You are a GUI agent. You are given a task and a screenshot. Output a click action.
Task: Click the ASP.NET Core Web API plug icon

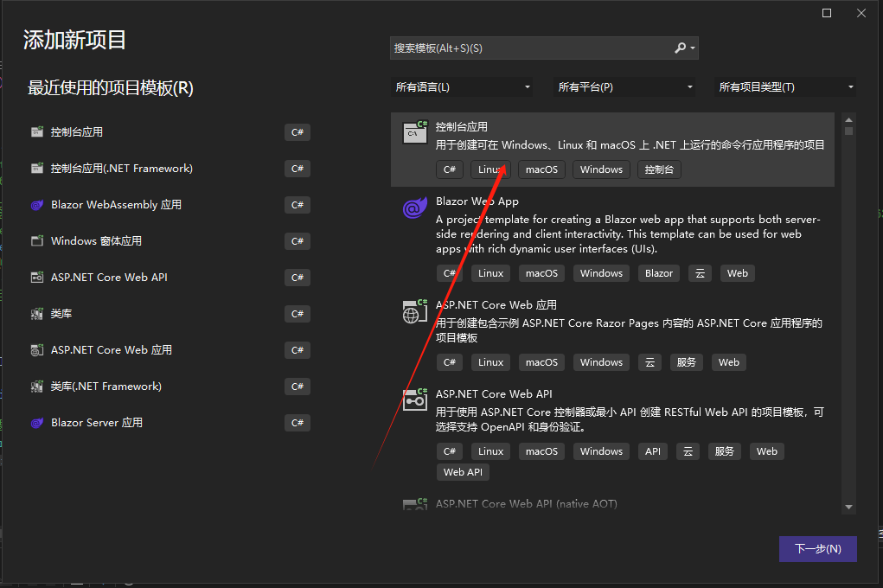pos(415,399)
